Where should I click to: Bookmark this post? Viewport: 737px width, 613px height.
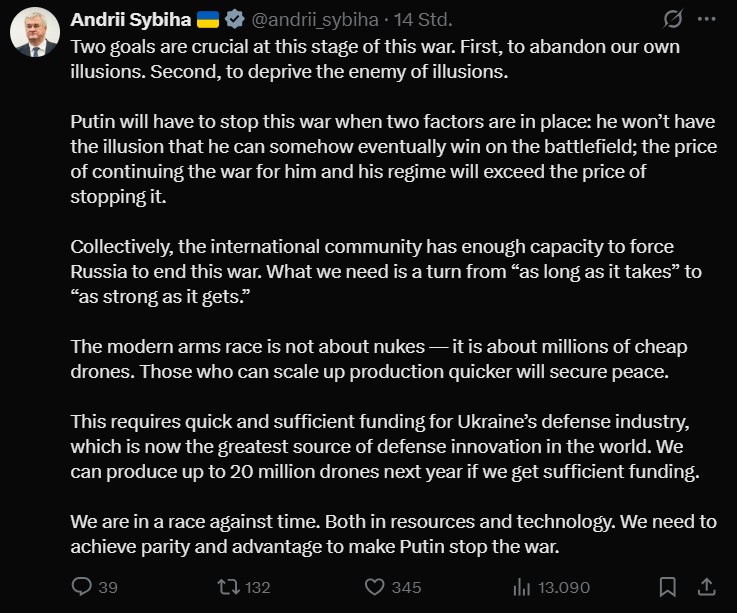668,586
